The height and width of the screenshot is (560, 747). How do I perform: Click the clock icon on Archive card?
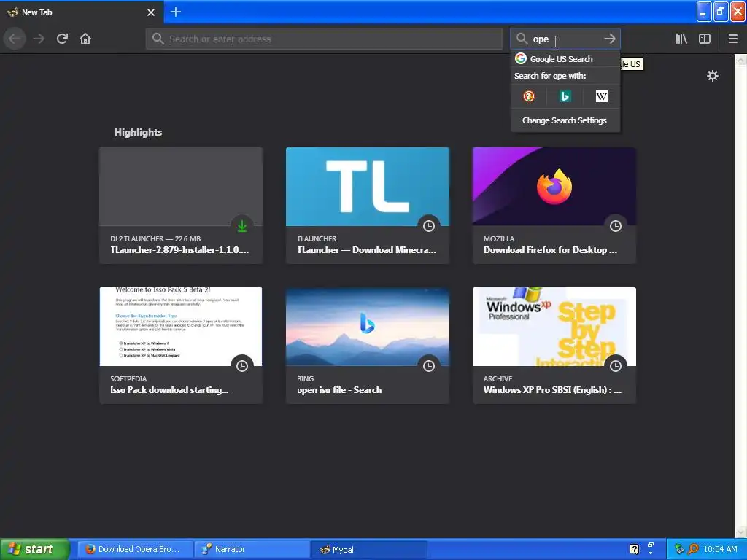coord(616,366)
